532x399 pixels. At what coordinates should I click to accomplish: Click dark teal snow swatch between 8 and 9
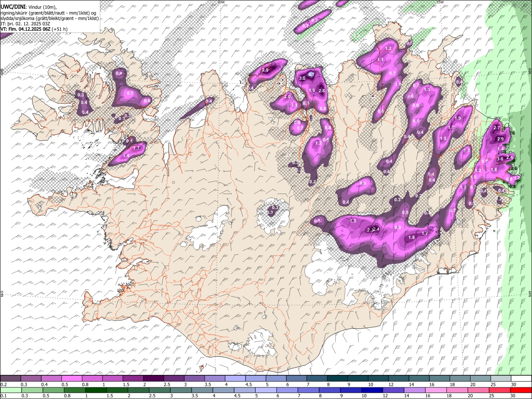[337, 378]
